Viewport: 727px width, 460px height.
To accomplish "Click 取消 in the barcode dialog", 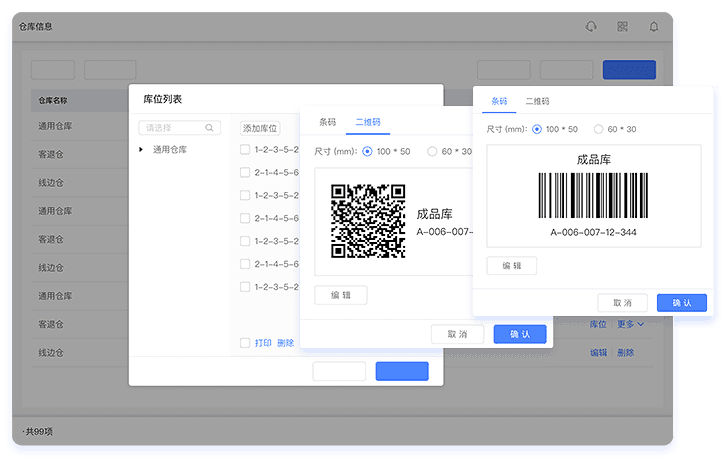I will 622,303.
